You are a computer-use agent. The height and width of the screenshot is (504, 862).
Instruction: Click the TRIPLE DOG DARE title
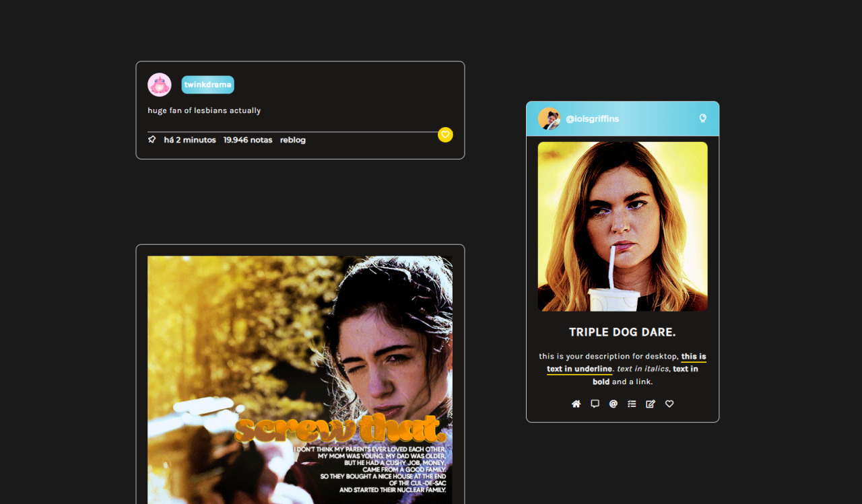[x=622, y=332]
